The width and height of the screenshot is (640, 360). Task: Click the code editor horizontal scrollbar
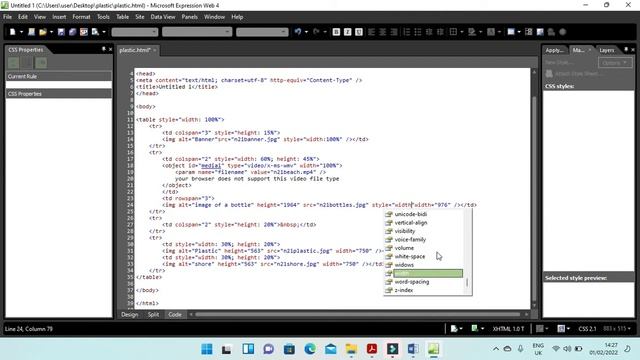coord(357,314)
